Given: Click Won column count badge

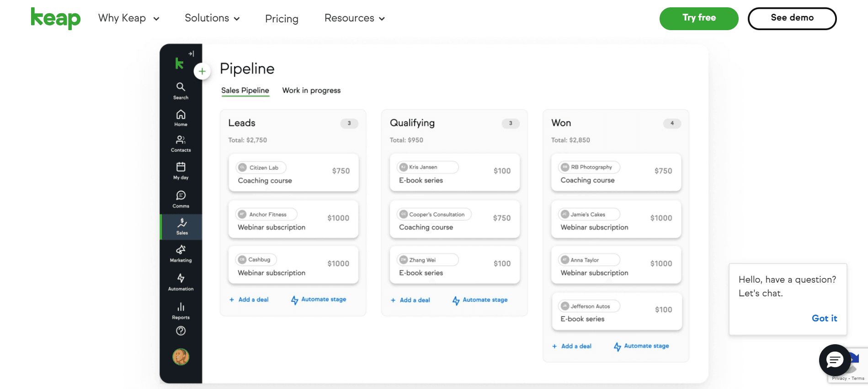Looking at the screenshot, I should point(672,123).
